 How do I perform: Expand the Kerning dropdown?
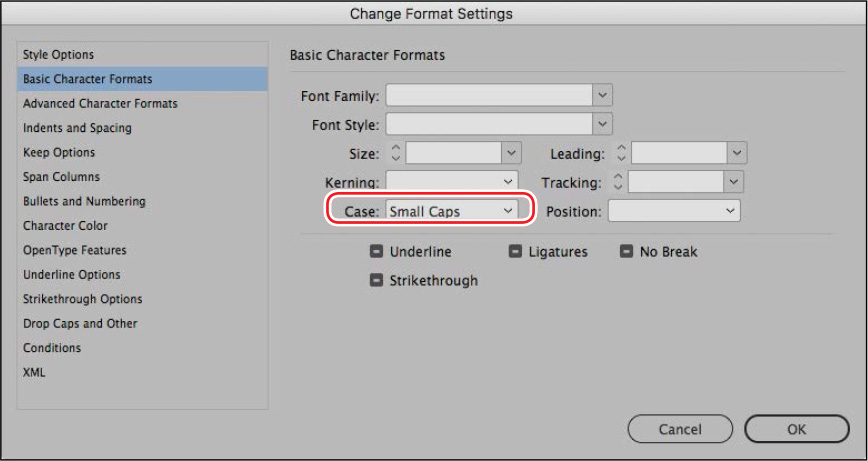coord(452,182)
